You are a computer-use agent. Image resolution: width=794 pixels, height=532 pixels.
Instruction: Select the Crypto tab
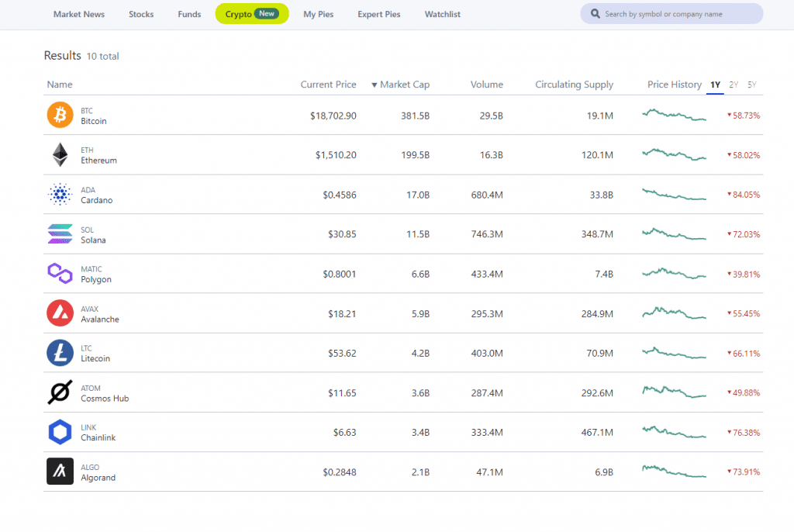[x=252, y=14]
